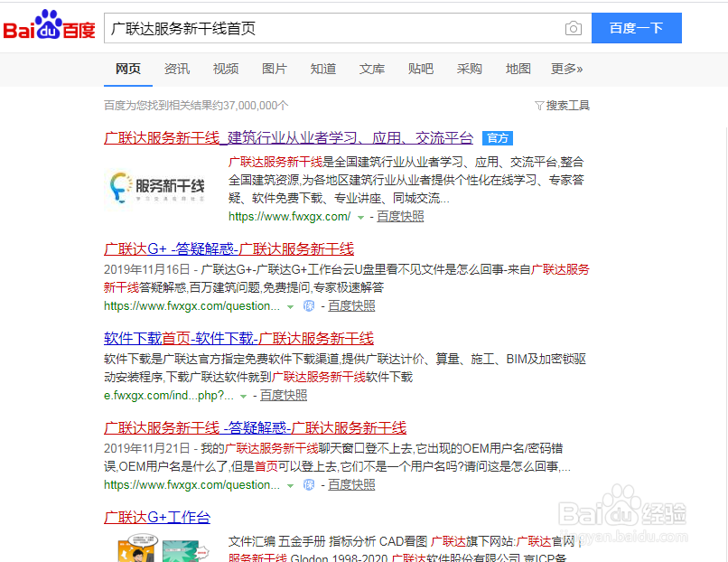This screenshot has width=728, height=562.
Task: Open the 广联达G+工作台 comic thumbnail
Action: [161, 548]
